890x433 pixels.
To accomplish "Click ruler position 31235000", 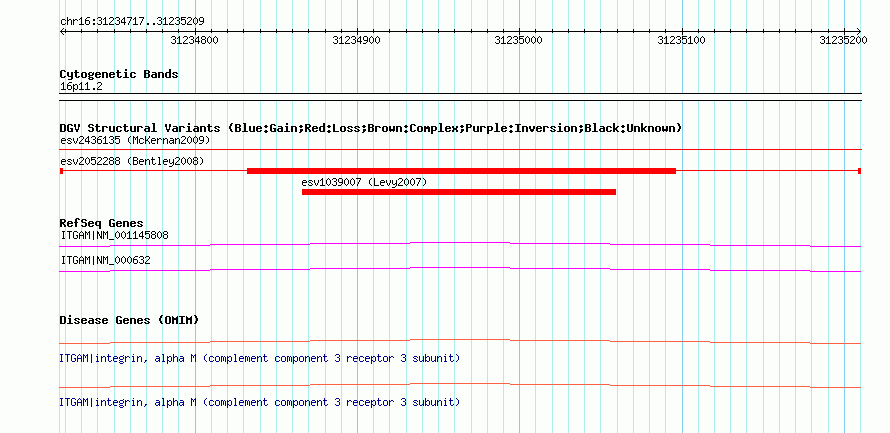I will tap(519, 40).
